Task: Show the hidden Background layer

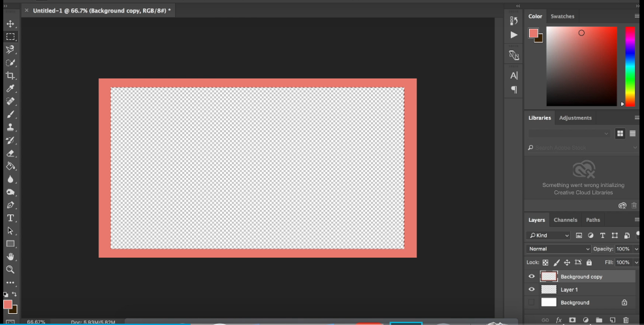Action: 532,302
